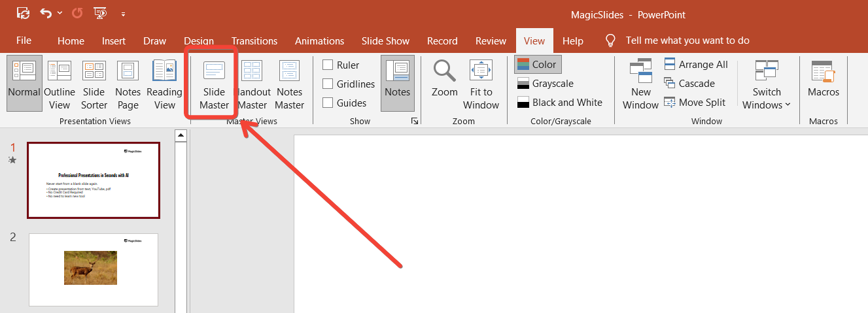Open the Slide Show tab
The height and width of the screenshot is (313, 868).
coord(385,41)
